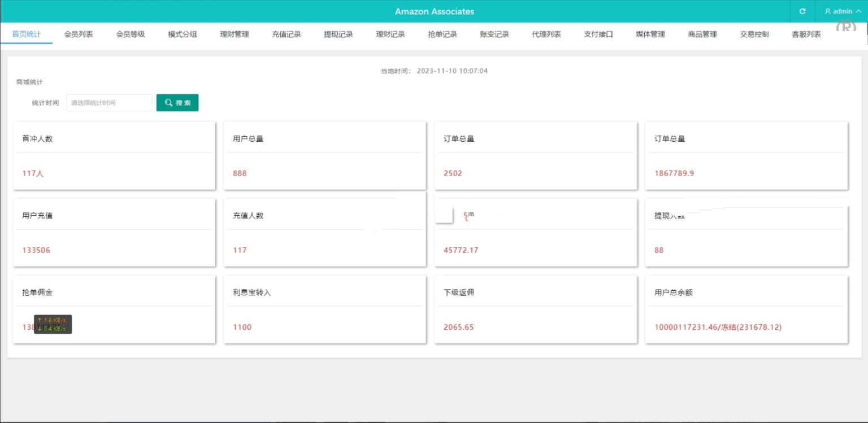View the 提现记录 tab

(338, 34)
